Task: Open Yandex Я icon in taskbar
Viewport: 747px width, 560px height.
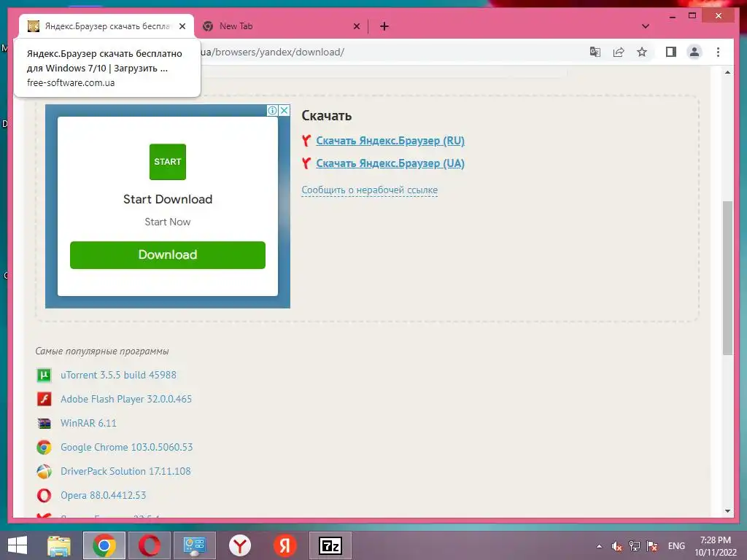Action: coord(285,545)
